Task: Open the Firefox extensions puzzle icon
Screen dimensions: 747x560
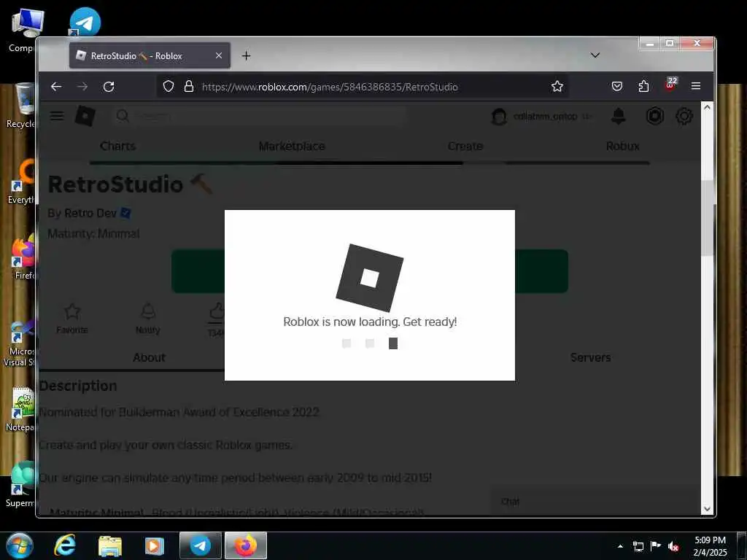Action: 643,87
